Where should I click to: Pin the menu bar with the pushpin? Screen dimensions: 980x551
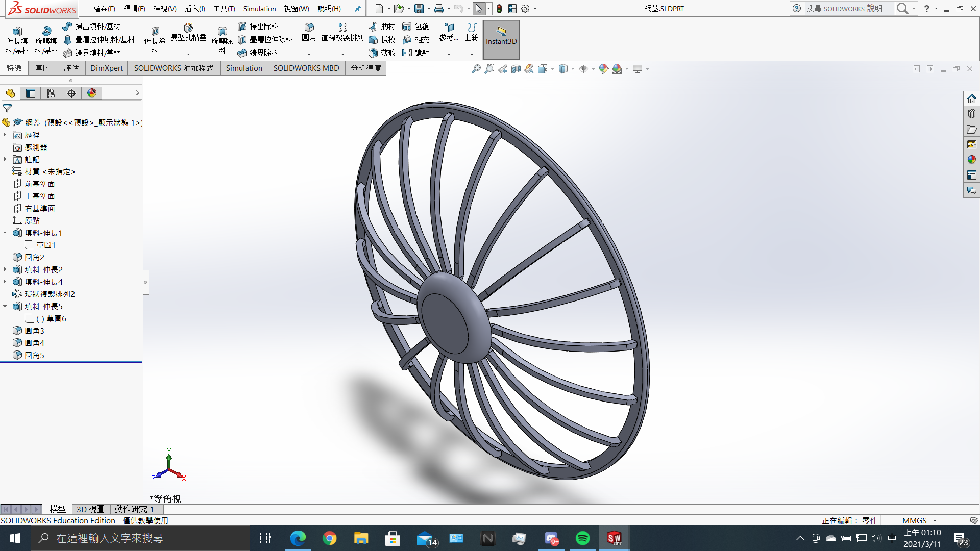click(357, 9)
